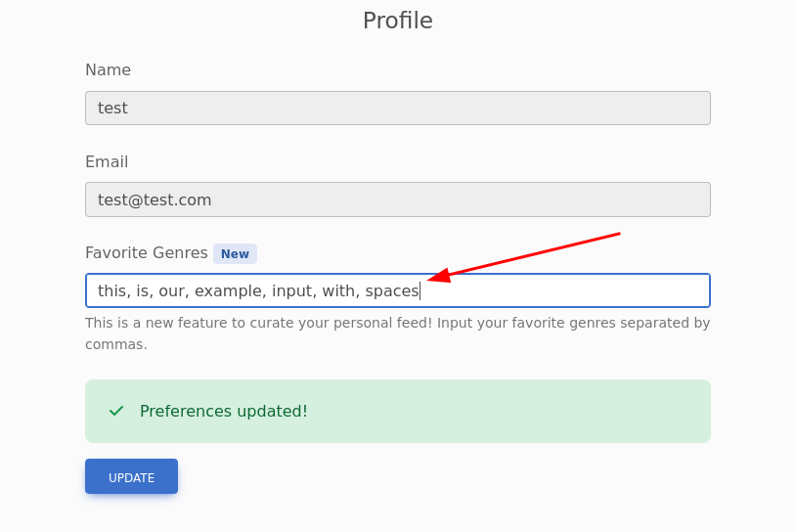Click the red arrow's head
This screenshot has height=532, width=796.
click(433, 279)
